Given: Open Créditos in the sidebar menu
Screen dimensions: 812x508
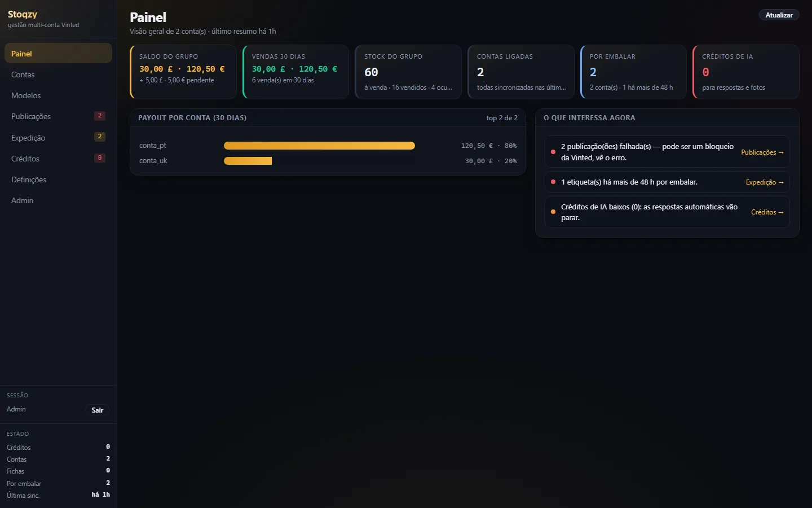Looking at the screenshot, I should 58,159.
